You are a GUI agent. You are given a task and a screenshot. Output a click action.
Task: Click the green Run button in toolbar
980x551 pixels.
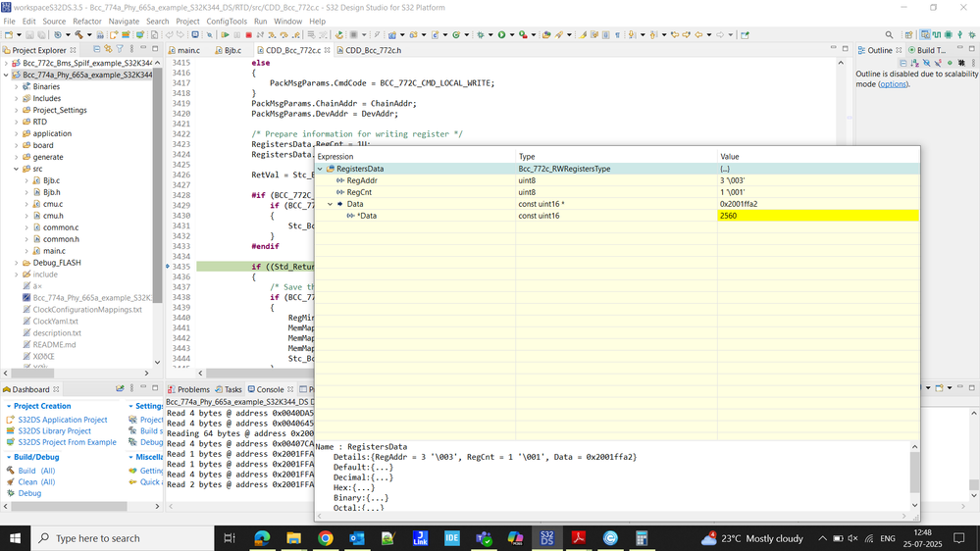tap(501, 35)
